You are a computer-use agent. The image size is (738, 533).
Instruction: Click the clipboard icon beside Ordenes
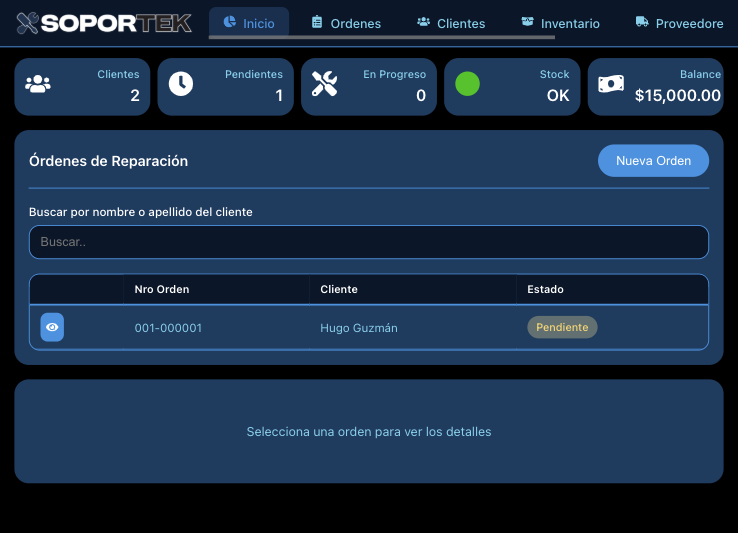pos(317,22)
